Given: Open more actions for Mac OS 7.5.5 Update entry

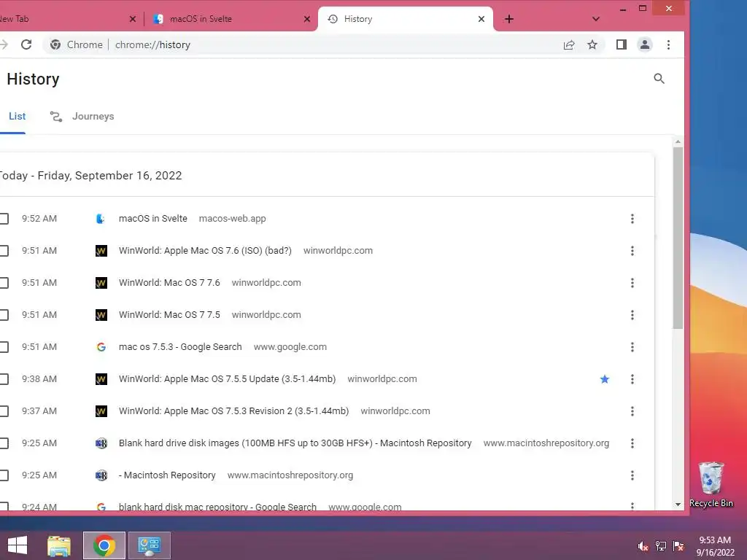Looking at the screenshot, I should (632, 379).
